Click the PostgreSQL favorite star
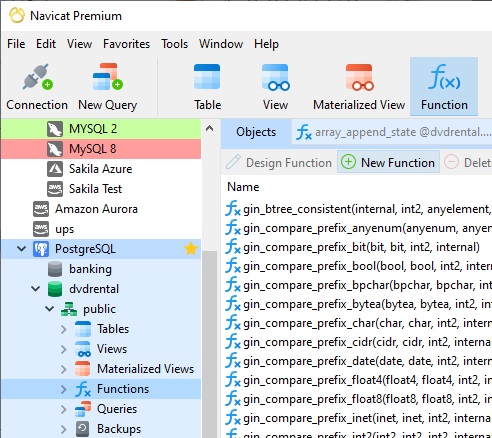 tap(191, 249)
